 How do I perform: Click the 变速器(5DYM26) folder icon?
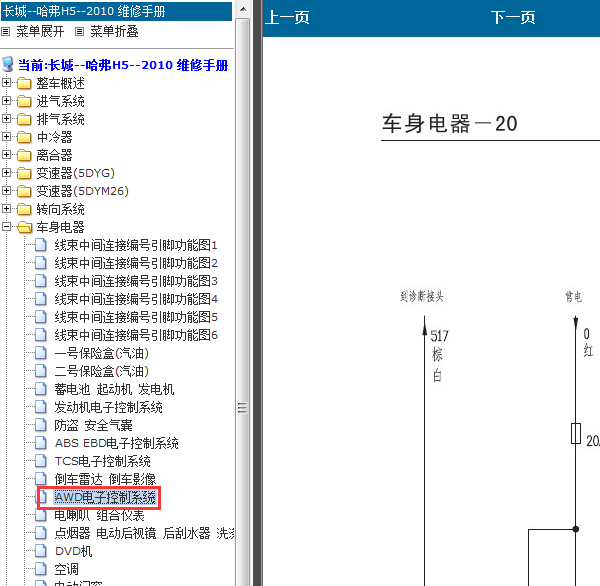(24, 191)
